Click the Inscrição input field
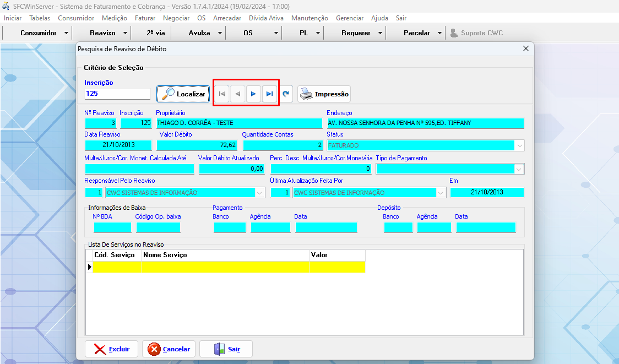619x364 pixels. [117, 94]
